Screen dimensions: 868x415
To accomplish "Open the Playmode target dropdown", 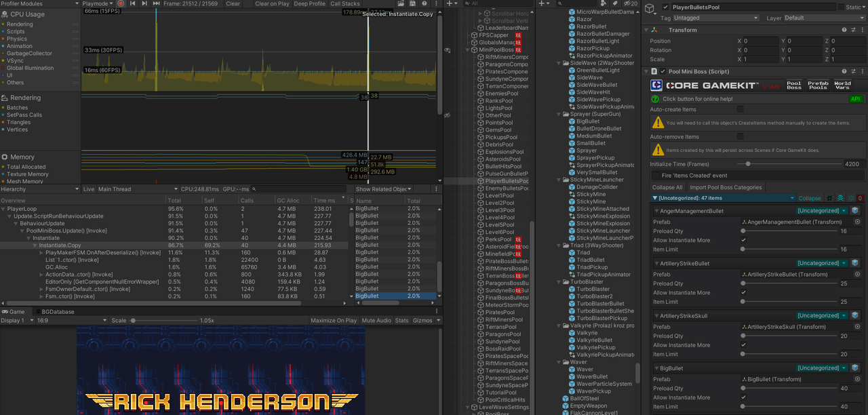I will click(x=98, y=3).
